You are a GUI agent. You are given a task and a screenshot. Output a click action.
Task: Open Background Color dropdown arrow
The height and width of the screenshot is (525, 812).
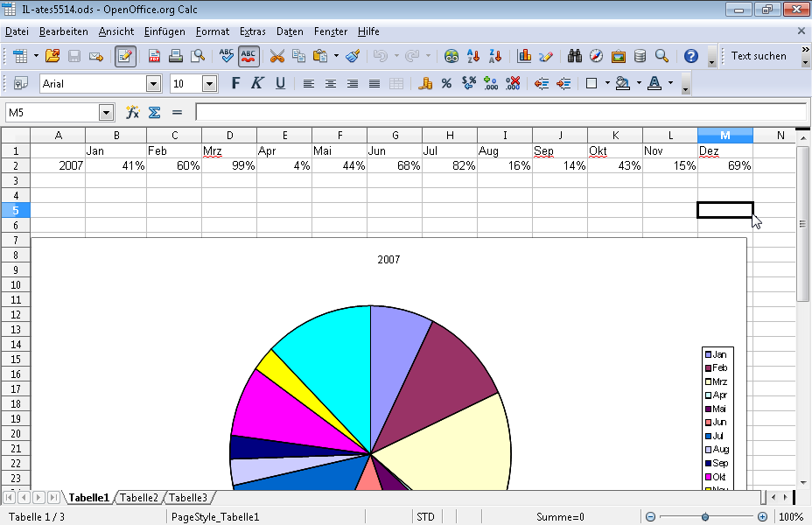pos(639,83)
